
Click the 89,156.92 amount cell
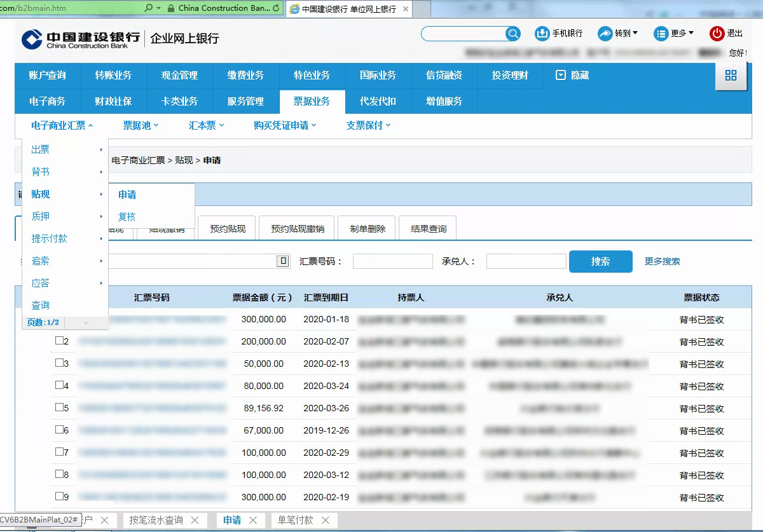pos(263,408)
